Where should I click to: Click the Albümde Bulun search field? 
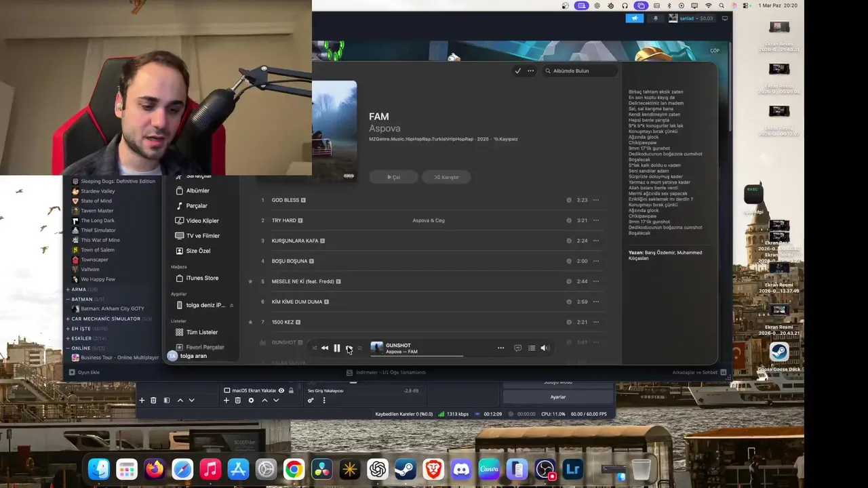580,70
